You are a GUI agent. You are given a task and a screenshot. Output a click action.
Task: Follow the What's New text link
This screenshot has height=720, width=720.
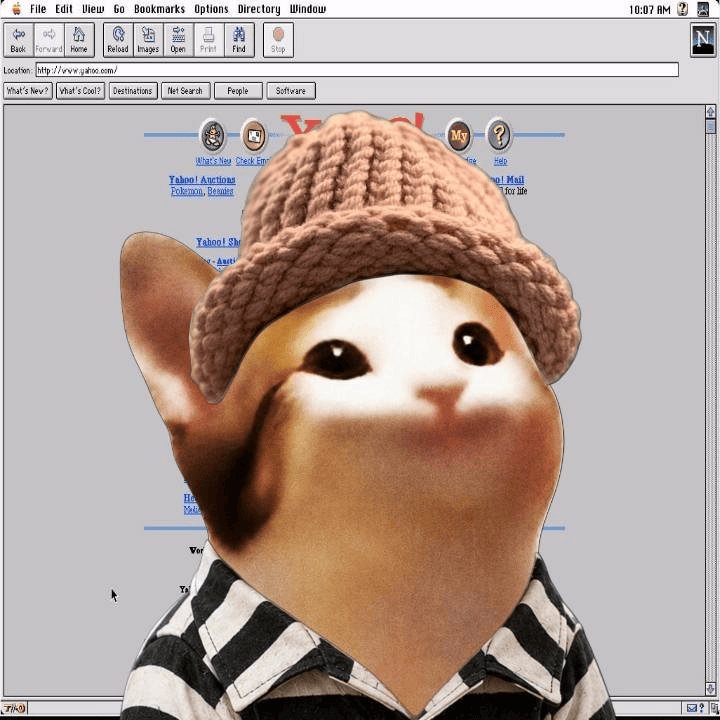213,161
